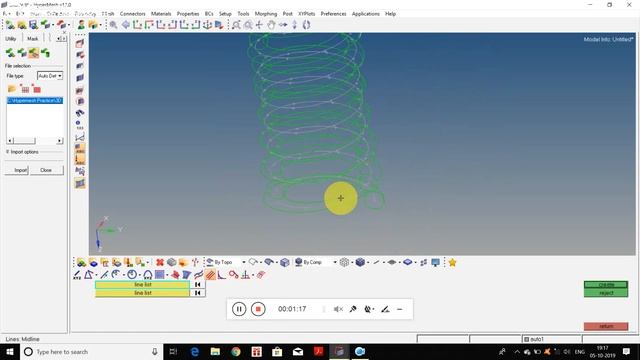The width and height of the screenshot is (640, 360).
Task: Open Windows Start menu
Action: coord(10,351)
